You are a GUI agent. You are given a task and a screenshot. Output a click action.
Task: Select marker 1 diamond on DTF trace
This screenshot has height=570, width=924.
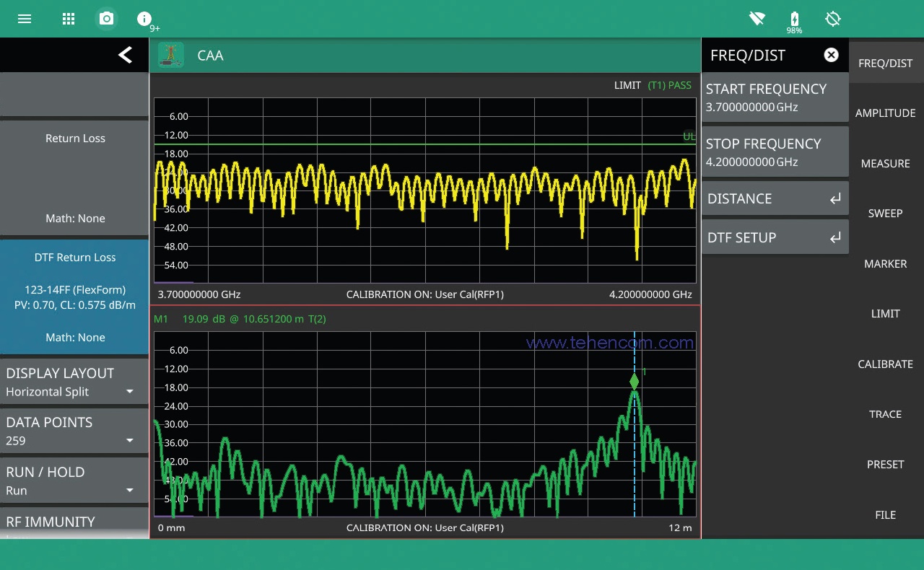[x=634, y=381]
